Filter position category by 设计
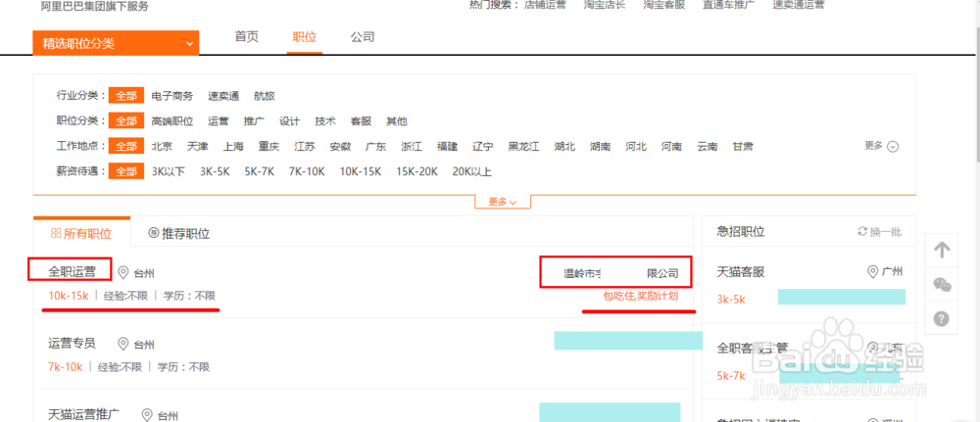Screen dimensions: 980x422 point(289,121)
